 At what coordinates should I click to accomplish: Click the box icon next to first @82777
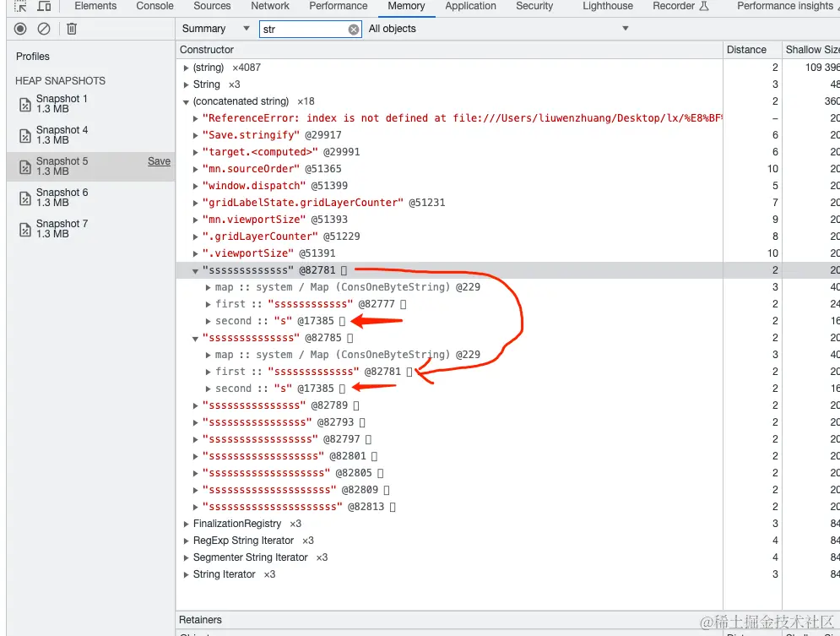(x=404, y=304)
